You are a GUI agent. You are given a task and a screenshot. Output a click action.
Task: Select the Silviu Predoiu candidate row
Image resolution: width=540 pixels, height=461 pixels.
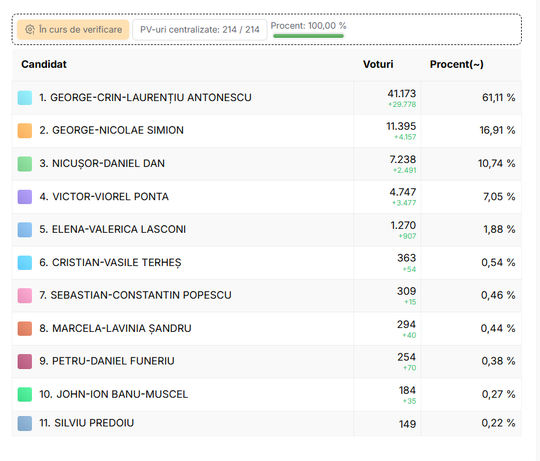pyautogui.click(x=267, y=423)
